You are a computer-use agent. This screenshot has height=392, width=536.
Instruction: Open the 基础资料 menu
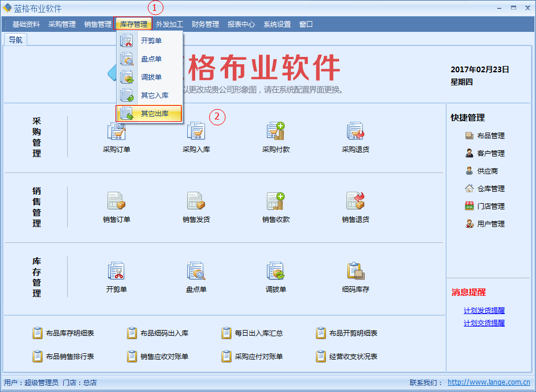(x=26, y=24)
